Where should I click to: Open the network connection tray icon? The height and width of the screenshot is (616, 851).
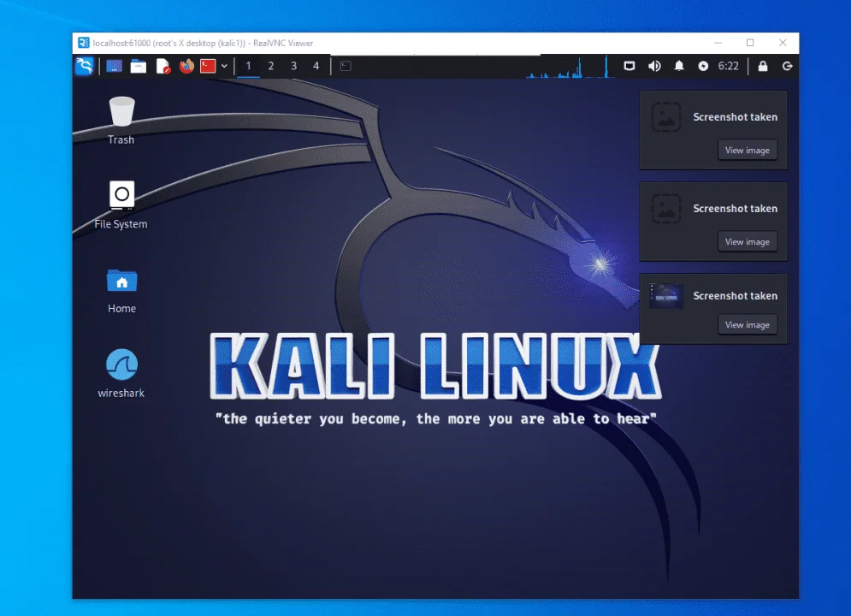point(629,66)
